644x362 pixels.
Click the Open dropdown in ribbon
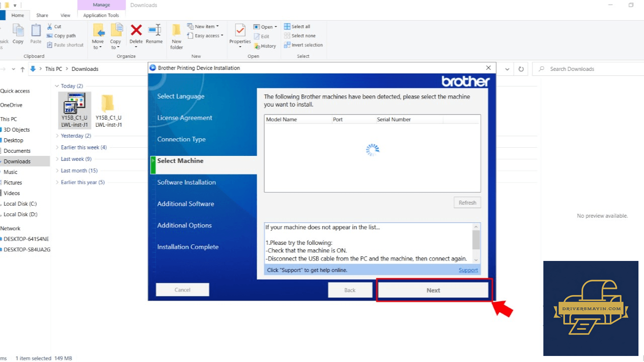(x=265, y=27)
